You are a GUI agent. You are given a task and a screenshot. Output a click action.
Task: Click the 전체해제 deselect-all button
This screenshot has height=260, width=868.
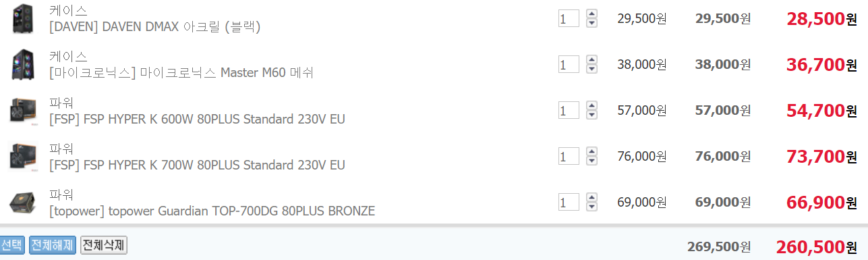point(53,245)
